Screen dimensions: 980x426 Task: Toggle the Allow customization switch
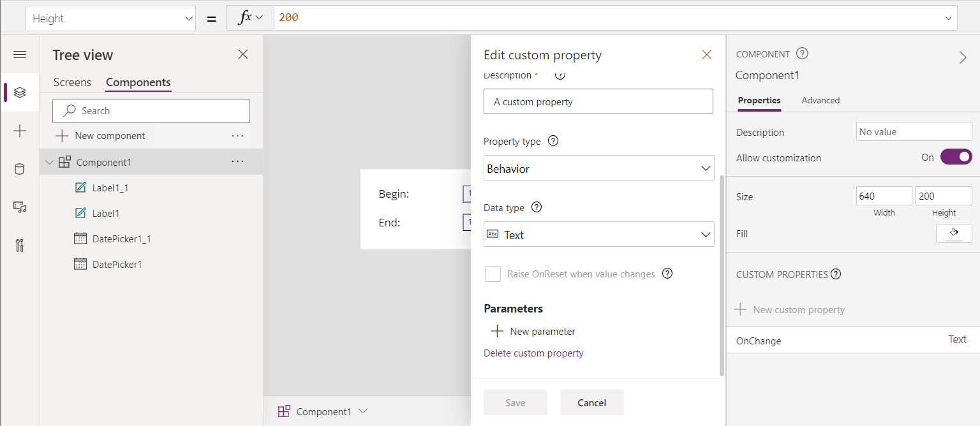pos(956,157)
